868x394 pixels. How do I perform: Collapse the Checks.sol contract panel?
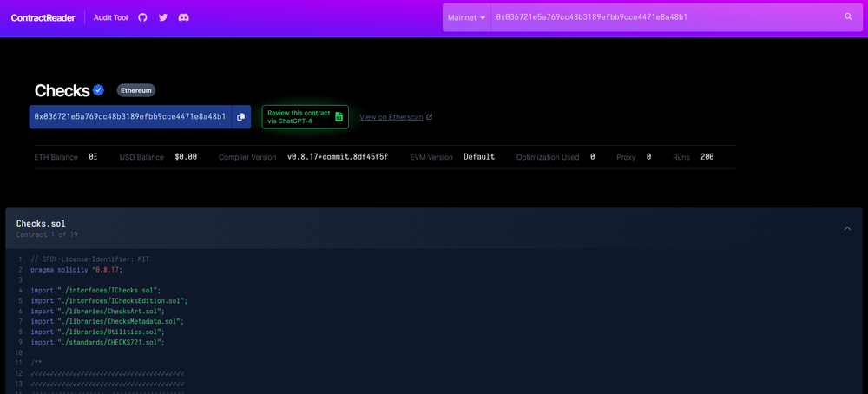coord(847,228)
